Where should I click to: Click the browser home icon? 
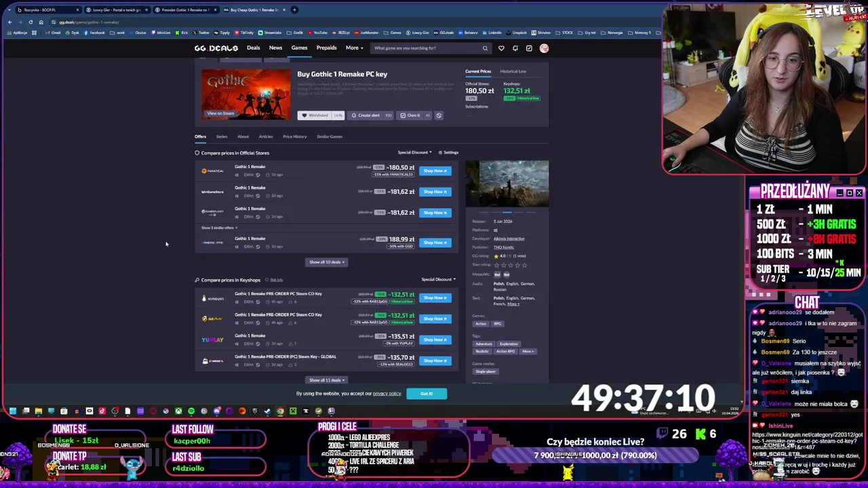41,22
